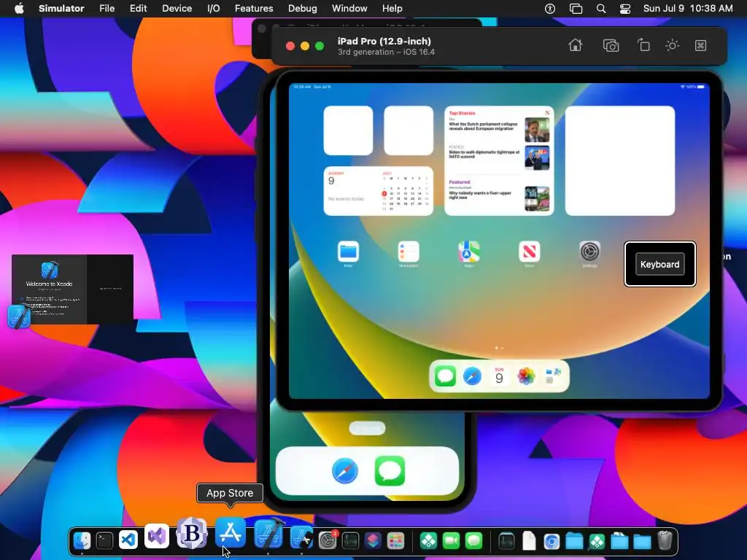Tap the iPad calendar widget
The image size is (747, 560).
click(379, 191)
